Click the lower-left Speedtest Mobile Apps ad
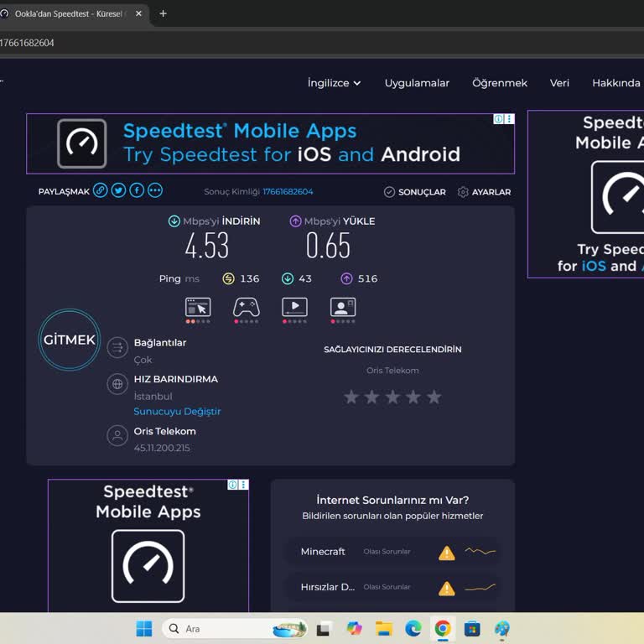Image resolution: width=644 pixels, height=644 pixels. click(148, 545)
